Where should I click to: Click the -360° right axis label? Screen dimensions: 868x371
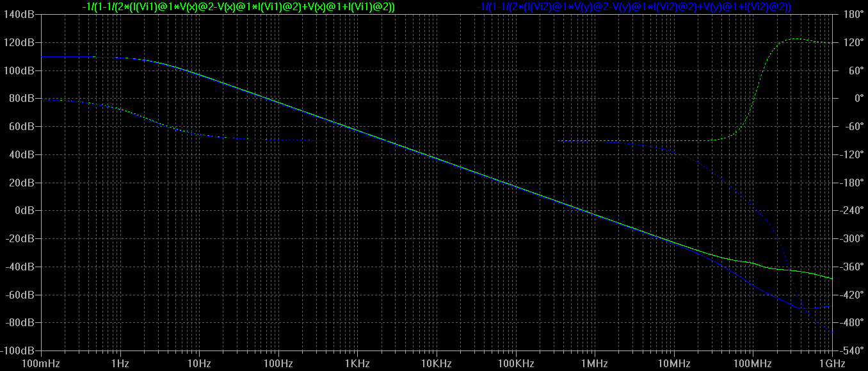[x=853, y=267]
